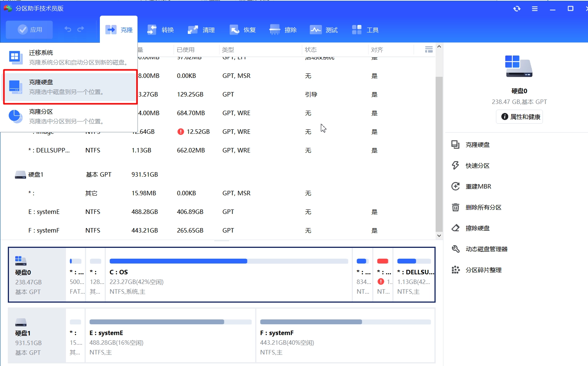Click the 应用 (Apply) button
Viewport: 588px width, 366px height.
pos(29,29)
